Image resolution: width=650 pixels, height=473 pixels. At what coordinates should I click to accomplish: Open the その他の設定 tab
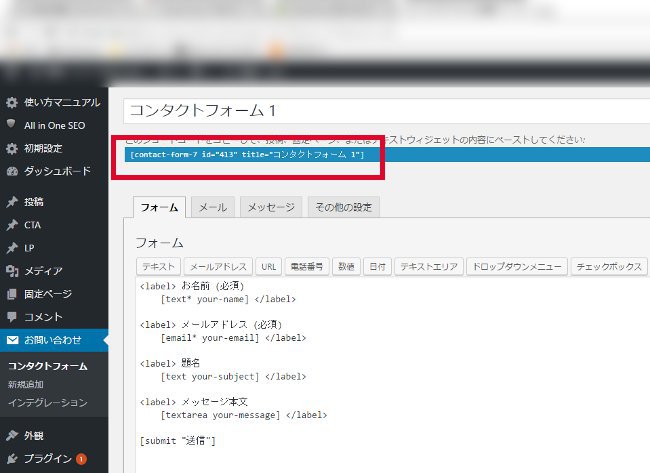(343, 207)
